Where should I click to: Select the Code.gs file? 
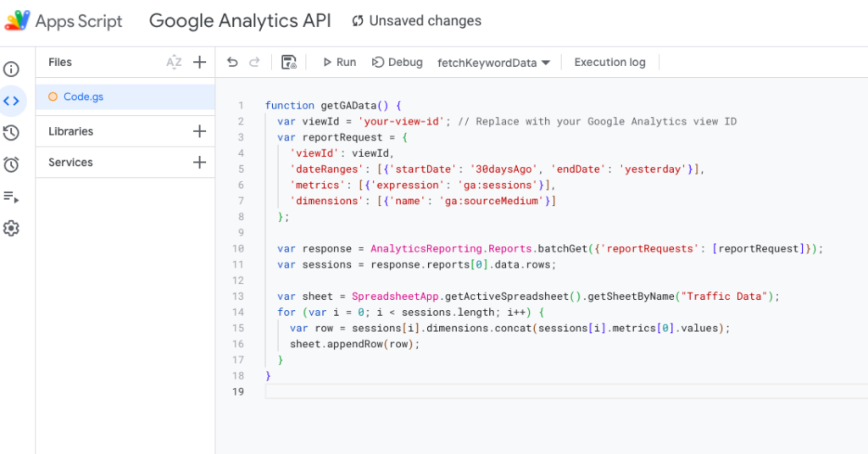click(125, 97)
